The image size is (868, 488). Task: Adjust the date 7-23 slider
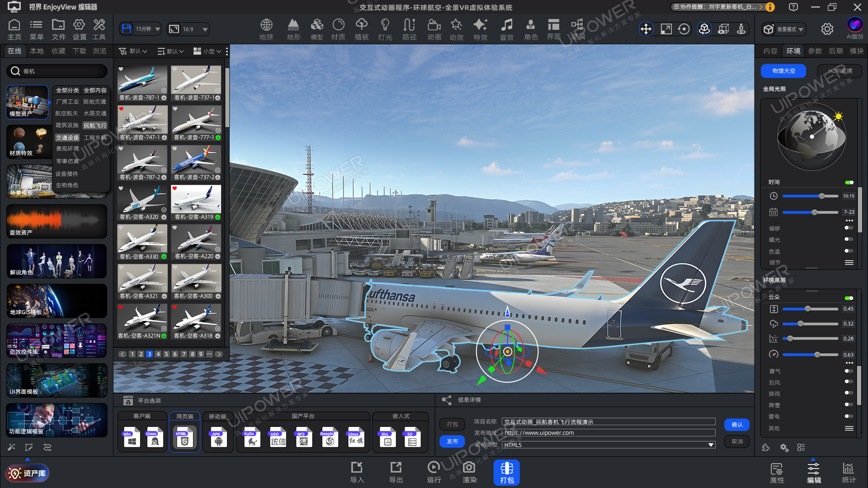coord(810,212)
